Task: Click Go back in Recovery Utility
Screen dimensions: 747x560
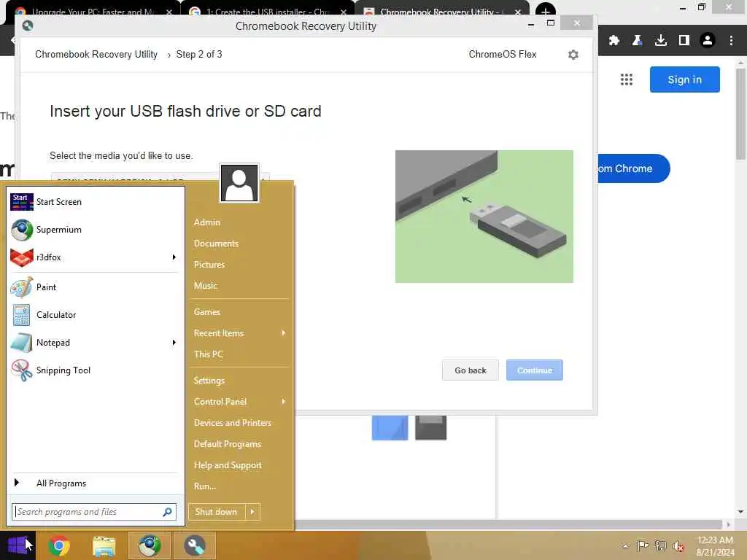Action: point(471,370)
